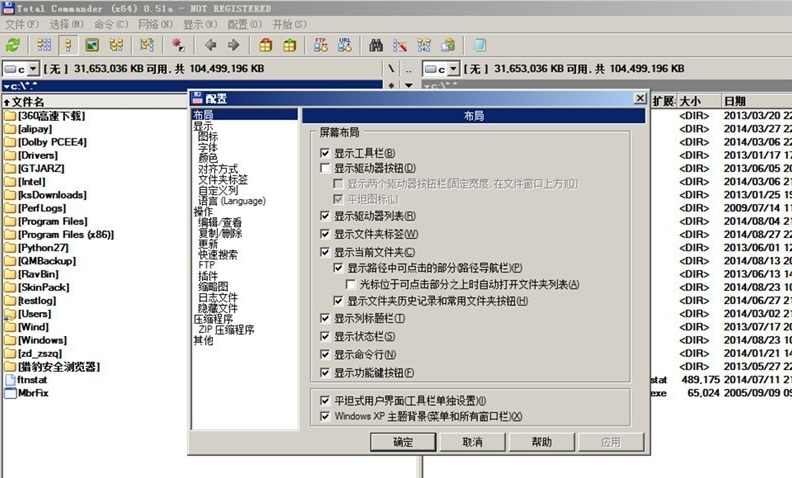792x478 pixels.
Task: Toggle 显示路径中可点击的部分 checkbox
Action: tap(338, 268)
